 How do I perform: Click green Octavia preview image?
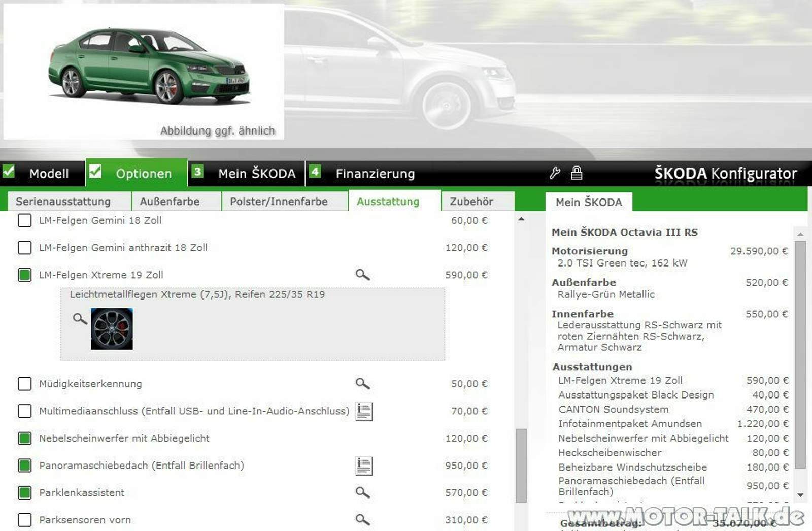click(x=149, y=66)
